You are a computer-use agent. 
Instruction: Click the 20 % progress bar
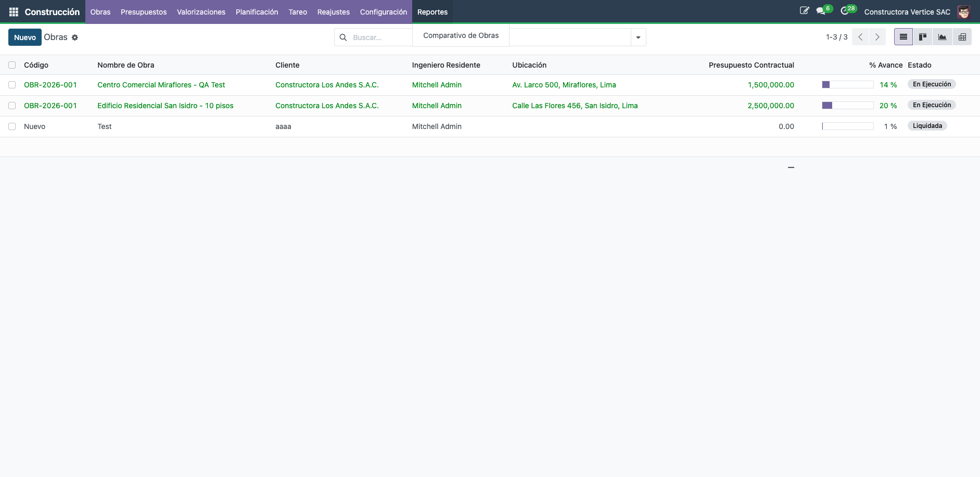847,106
